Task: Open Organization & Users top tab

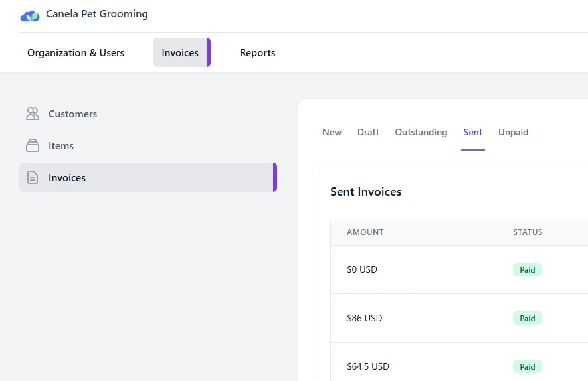Action: click(76, 53)
